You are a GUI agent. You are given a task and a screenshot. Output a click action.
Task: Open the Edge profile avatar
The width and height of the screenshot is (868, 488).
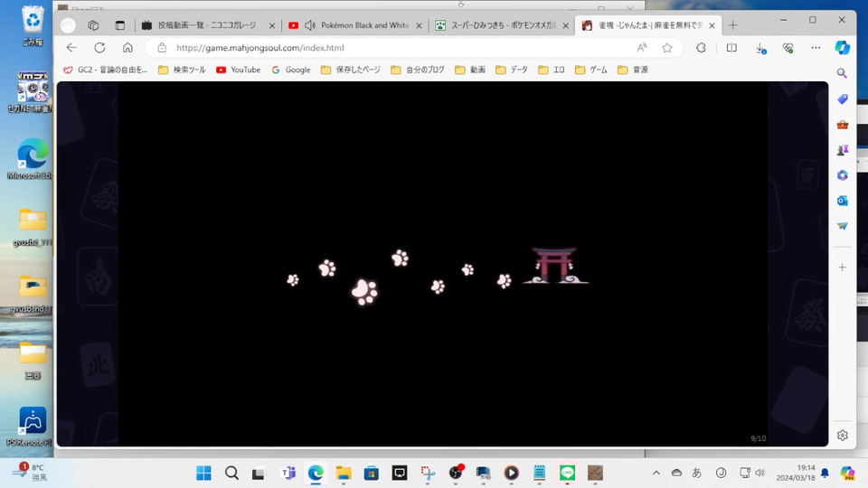coord(68,25)
